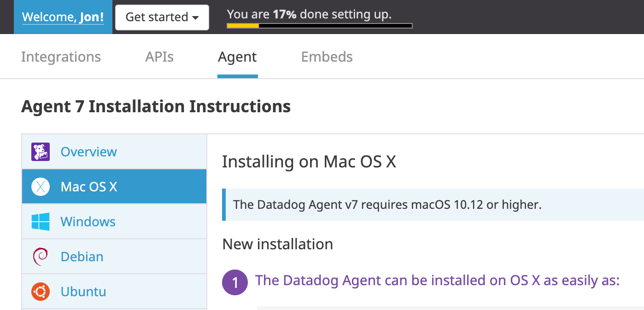The image size is (644, 310).
Task: Select the Debian text link in the platform list
Action: point(82,257)
